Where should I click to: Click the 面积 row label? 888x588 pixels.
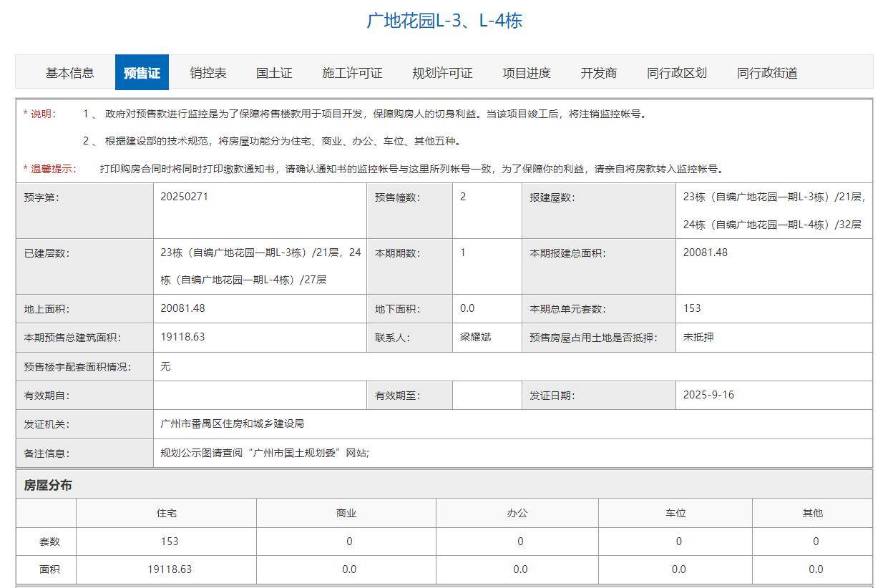pos(49,570)
